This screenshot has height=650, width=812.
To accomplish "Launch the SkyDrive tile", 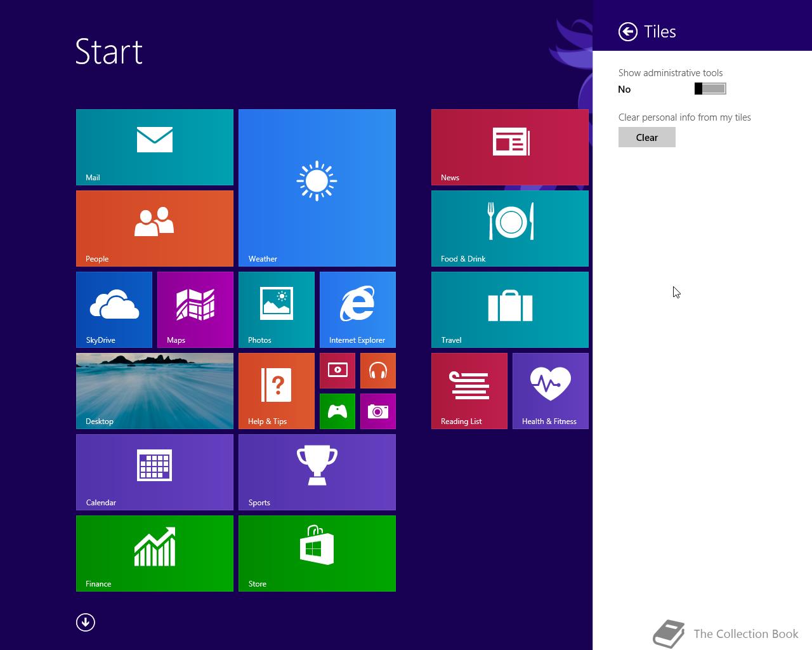I will 114,310.
